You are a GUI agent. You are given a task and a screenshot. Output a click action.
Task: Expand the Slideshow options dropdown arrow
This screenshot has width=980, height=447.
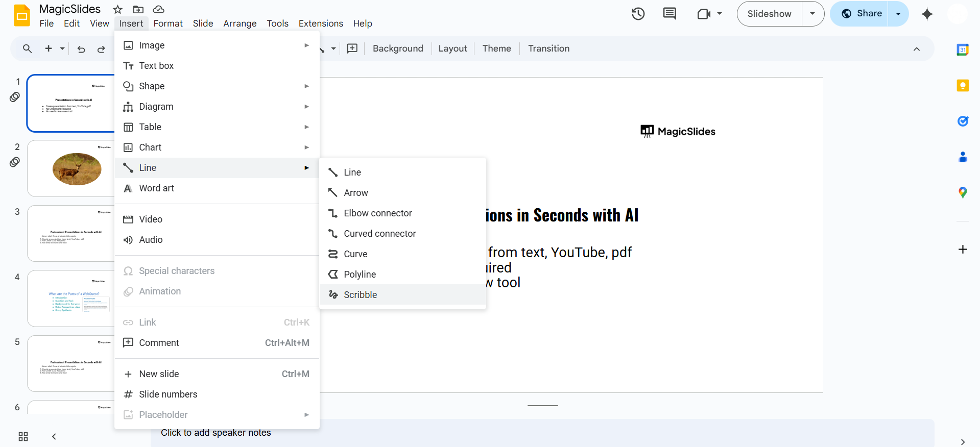[x=812, y=14]
